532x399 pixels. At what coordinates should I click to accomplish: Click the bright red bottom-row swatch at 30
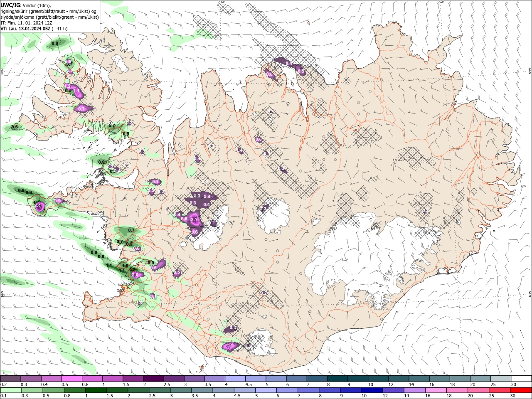tap(521, 390)
